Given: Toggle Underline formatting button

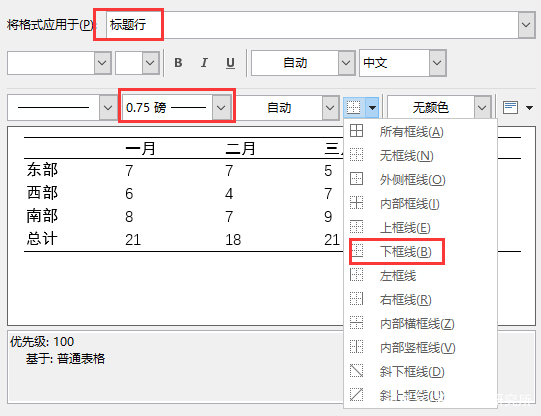Looking at the screenshot, I should coord(230,63).
